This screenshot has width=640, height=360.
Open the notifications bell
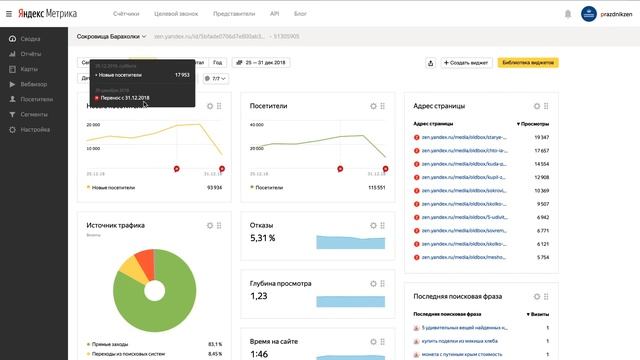(x=568, y=14)
